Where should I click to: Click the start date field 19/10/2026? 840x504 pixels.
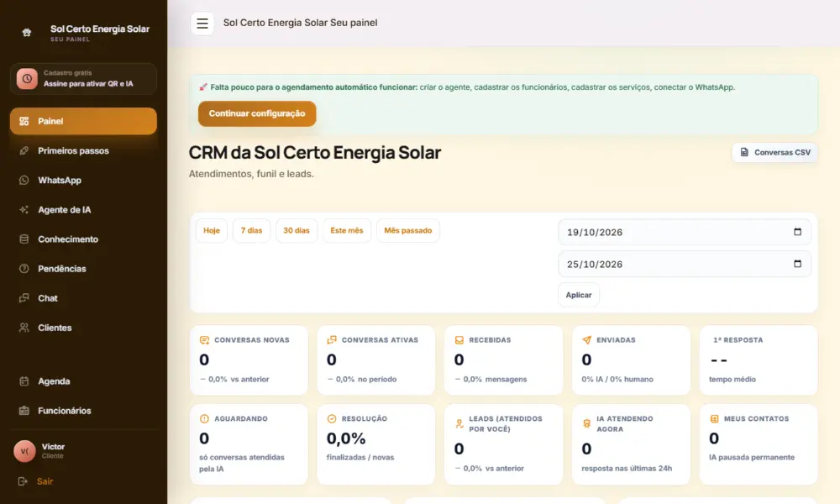point(684,232)
